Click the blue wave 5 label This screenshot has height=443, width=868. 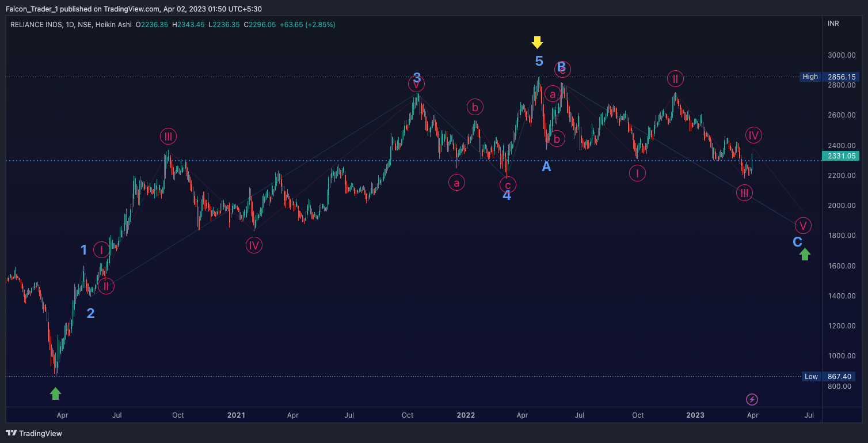[x=539, y=61]
